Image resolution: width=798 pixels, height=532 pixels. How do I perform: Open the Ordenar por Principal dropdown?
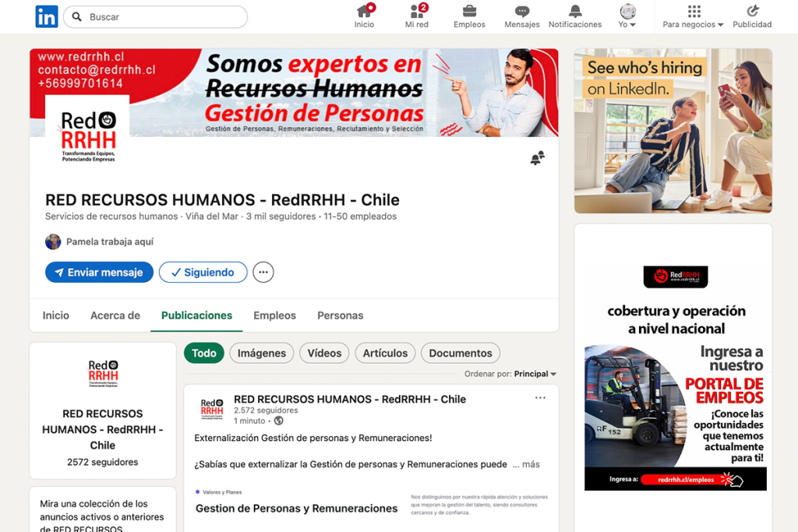click(535, 374)
